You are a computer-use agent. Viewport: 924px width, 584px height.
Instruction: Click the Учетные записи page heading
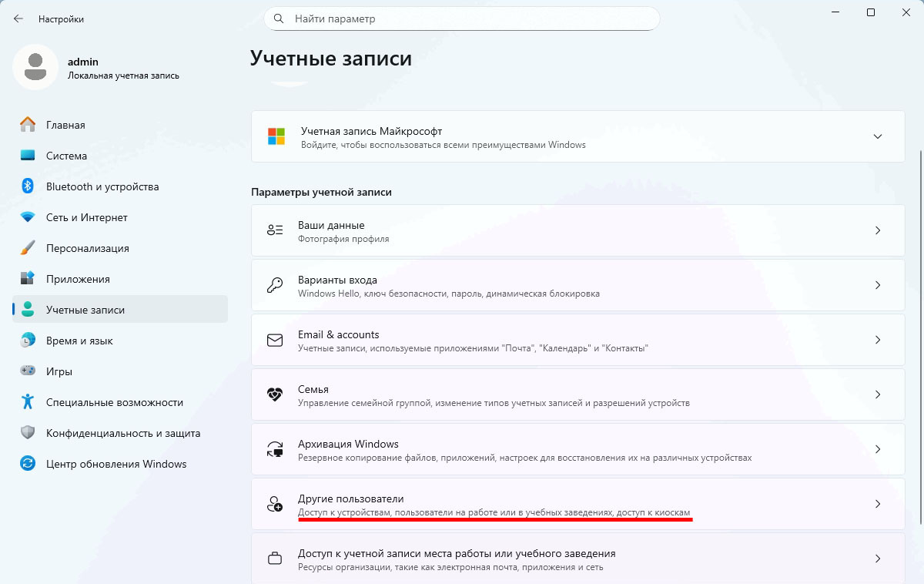[331, 59]
